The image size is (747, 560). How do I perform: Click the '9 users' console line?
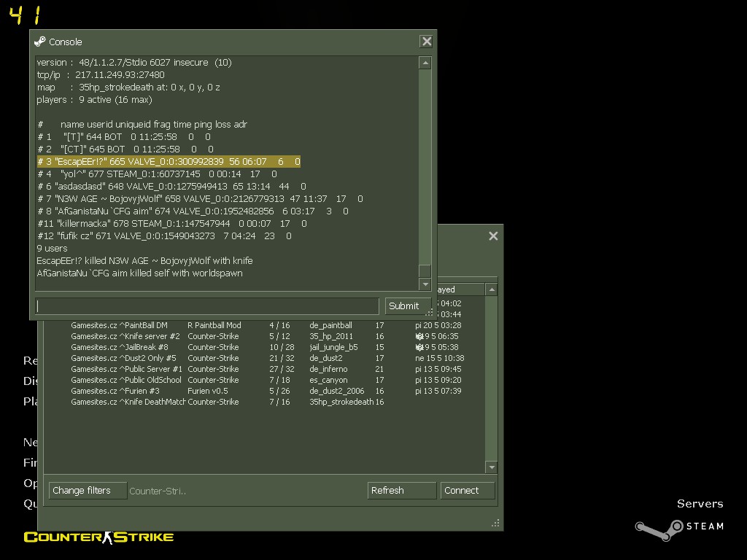point(52,249)
